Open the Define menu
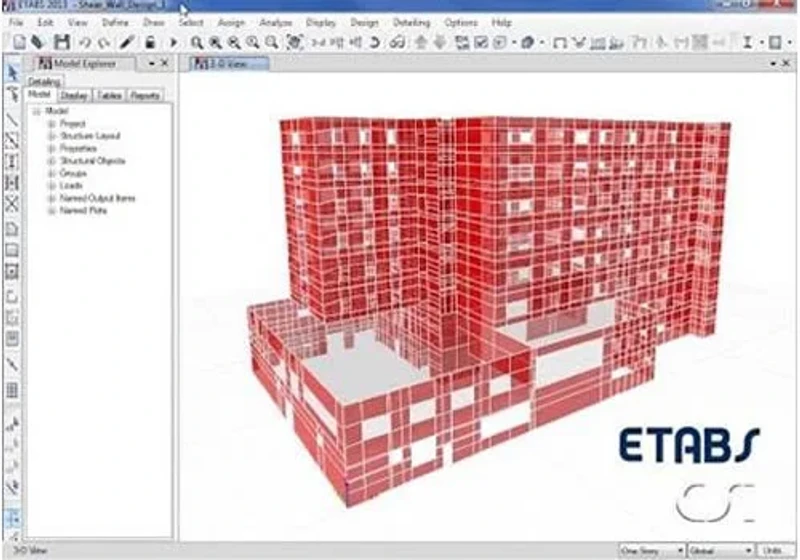The width and height of the screenshot is (800, 560). [x=115, y=22]
